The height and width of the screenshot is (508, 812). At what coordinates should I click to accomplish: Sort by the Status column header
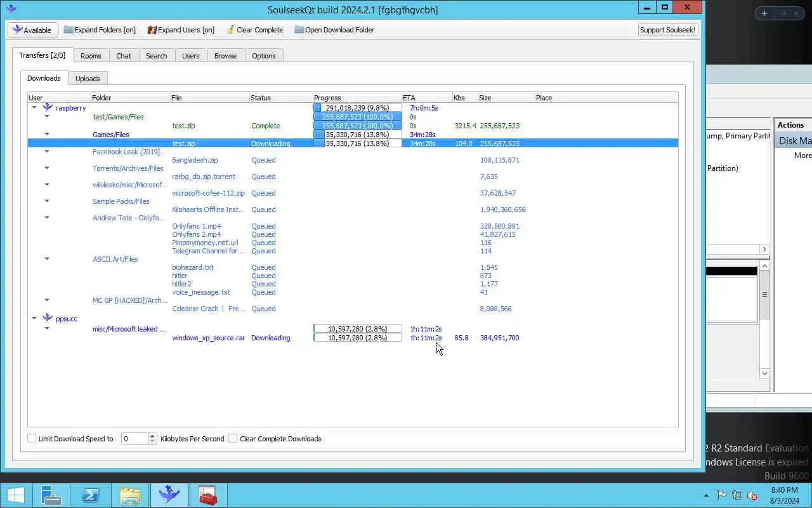tap(281, 98)
